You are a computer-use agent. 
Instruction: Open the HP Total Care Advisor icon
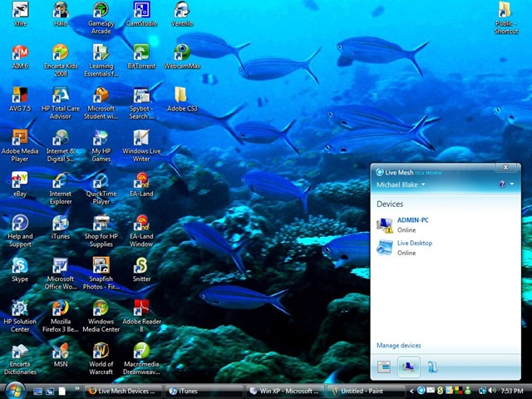pyautogui.click(x=61, y=103)
